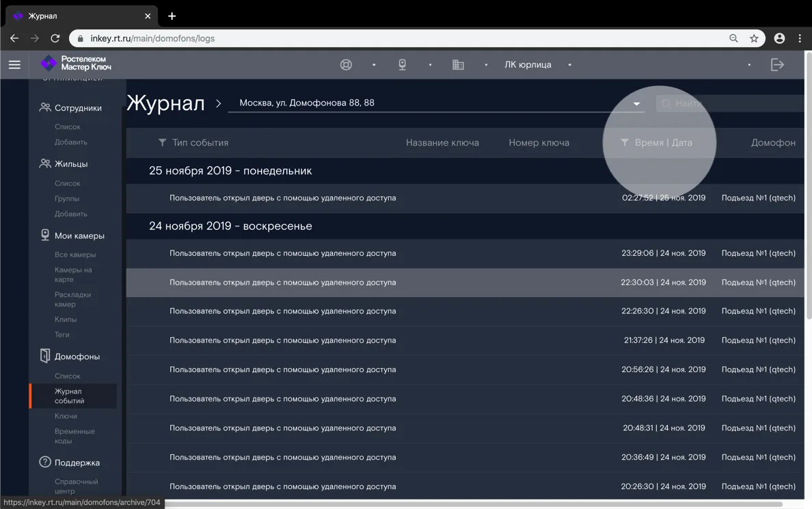Filter by Тип события funnel icon

162,142
